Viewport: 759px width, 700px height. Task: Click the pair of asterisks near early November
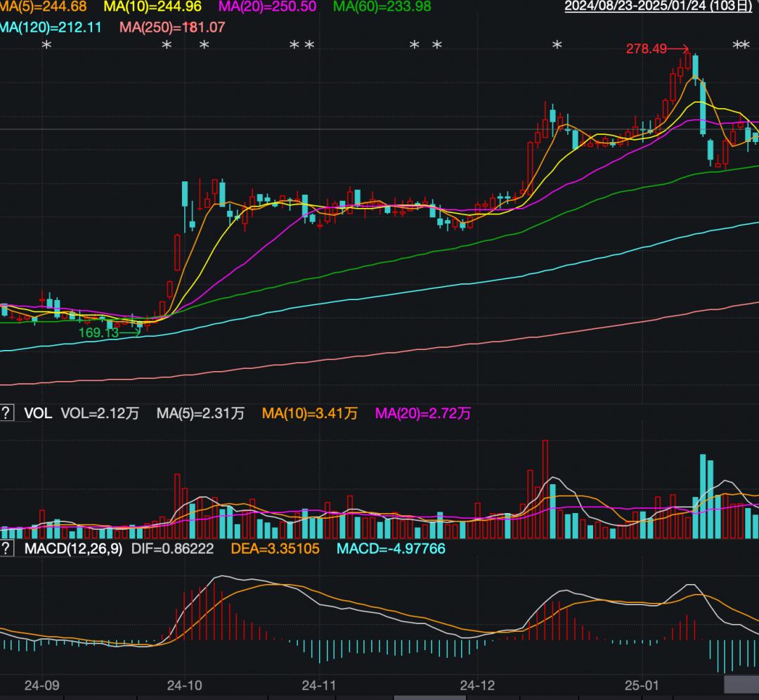[x=302, y=46]
